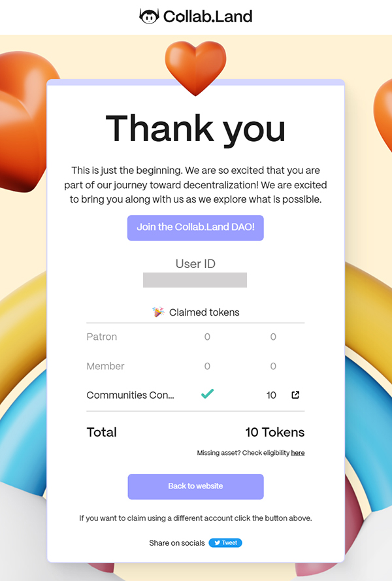The image size is (392, 581).
Task: Go back to website button
Action: click(x=195, y=486)
